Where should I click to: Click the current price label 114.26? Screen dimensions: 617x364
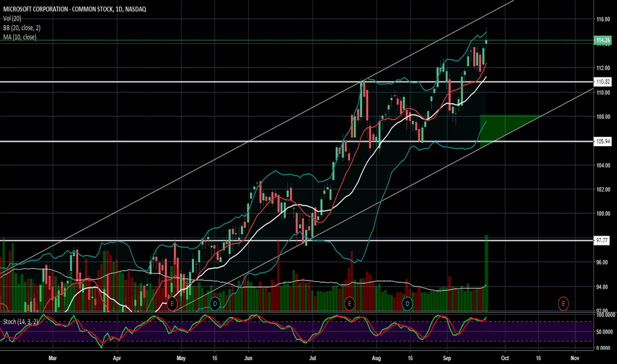tap(603, 40)
